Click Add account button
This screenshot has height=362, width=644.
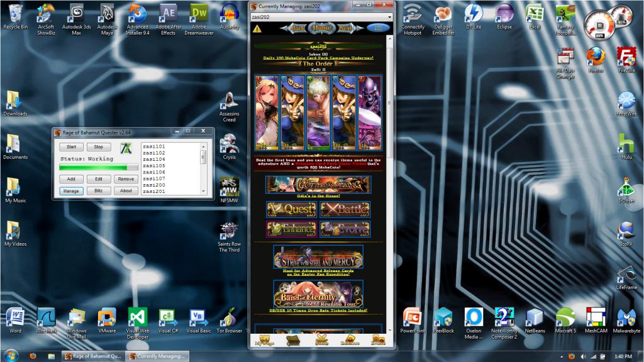point(71,179)
